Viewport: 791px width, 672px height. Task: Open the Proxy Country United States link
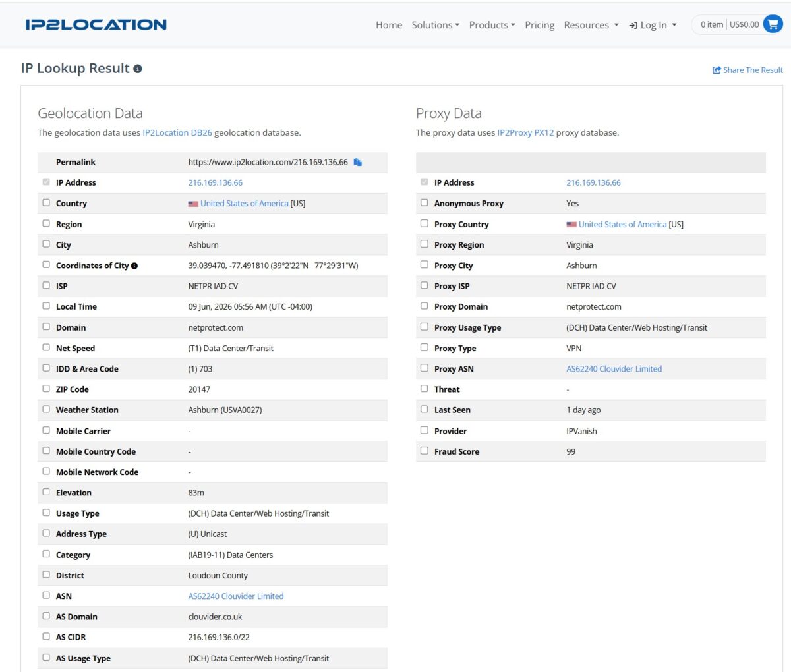pos(622,224)
